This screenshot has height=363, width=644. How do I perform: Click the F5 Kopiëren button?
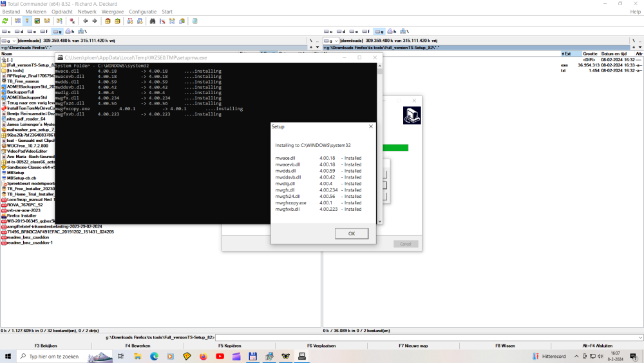[229, 346]
